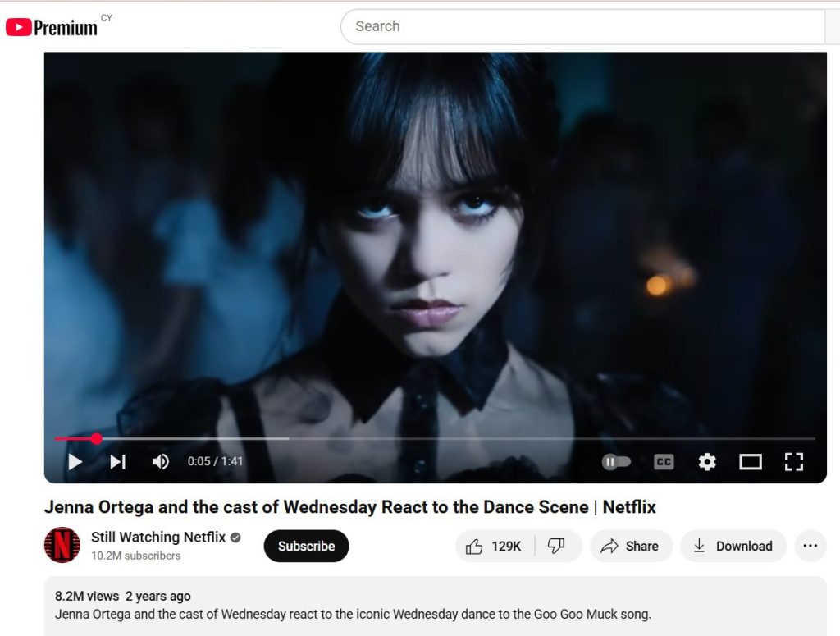
Task: Open Still Watching Netflix channel name
Action: [x=158, y=537]
